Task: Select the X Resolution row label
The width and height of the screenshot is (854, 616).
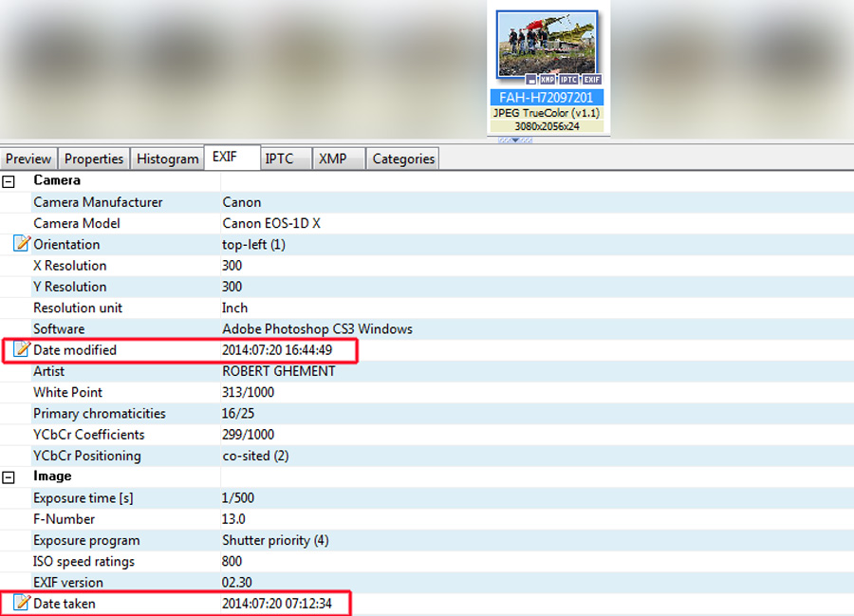Action: (x=69, y=266)
